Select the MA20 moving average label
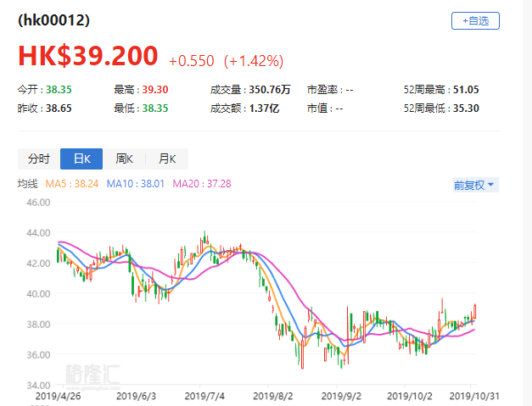The image size is (532, 406). (x=204, y=183)
